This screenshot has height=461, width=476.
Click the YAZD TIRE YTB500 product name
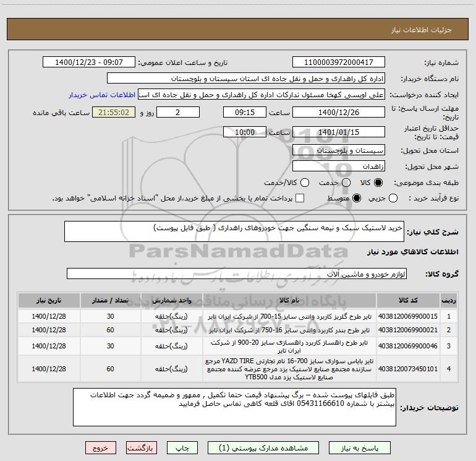[x=289, y=369]
